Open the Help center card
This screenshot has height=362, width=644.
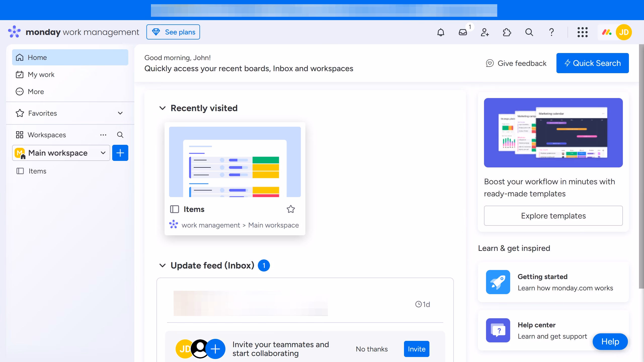[553, 330]
